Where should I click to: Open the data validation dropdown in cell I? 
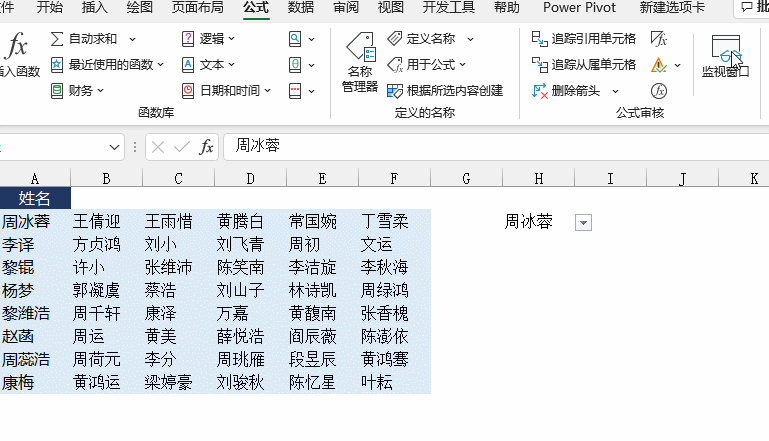[583, 223]
